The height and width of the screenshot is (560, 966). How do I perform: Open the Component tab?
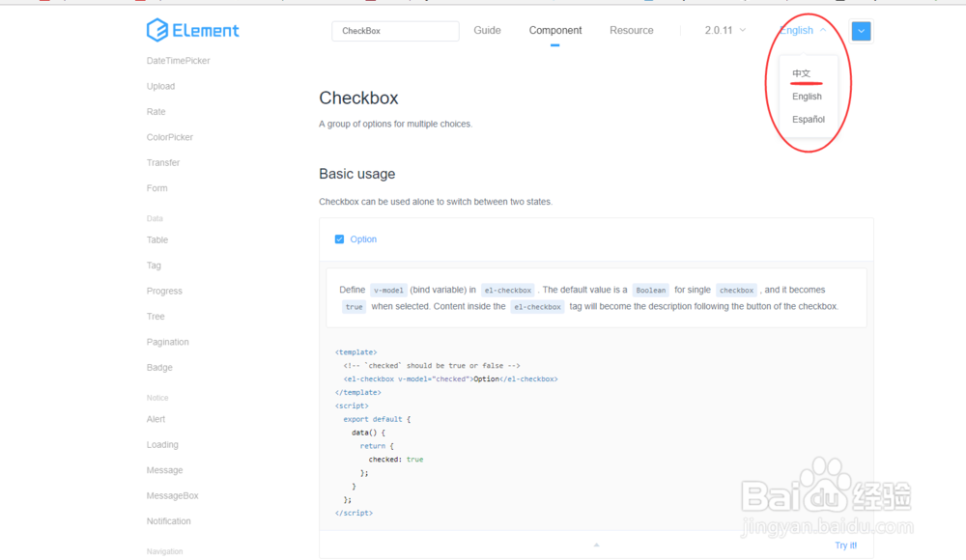pyautogui.click(x=555, y=30)
